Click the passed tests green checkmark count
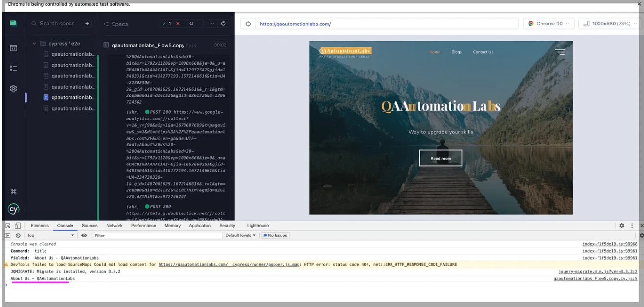The height and width of the screenshot is (307, 644). pos(167,24)
